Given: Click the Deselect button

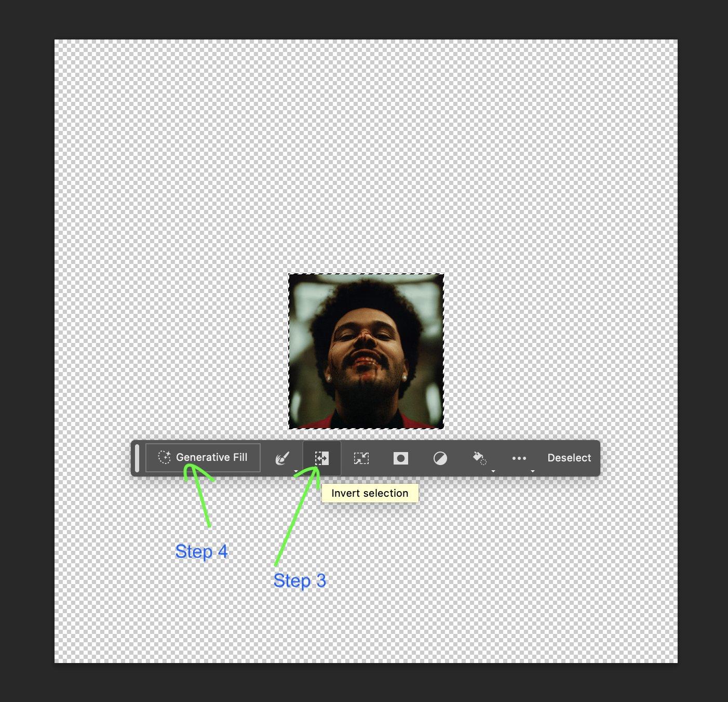Looking at the screenshot, I should click(x=569, y=458).
